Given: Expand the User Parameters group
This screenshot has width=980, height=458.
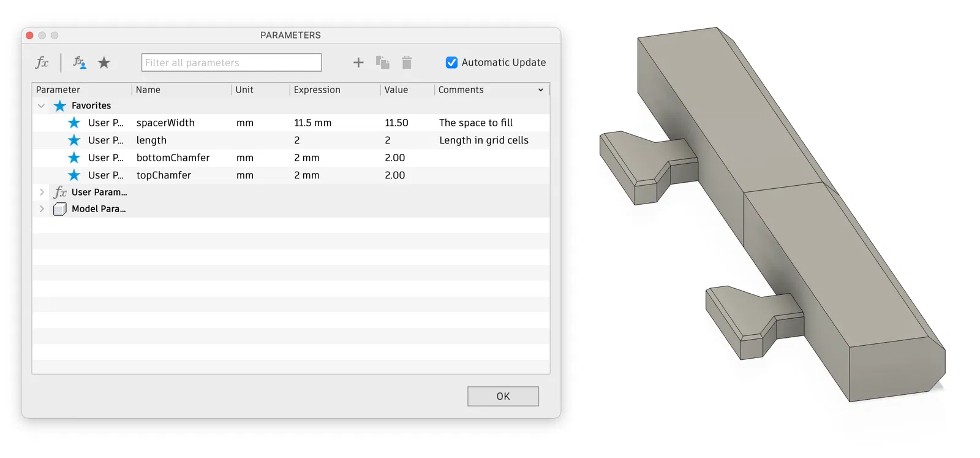Looking at the screenshot, I should tap(42, 192).
